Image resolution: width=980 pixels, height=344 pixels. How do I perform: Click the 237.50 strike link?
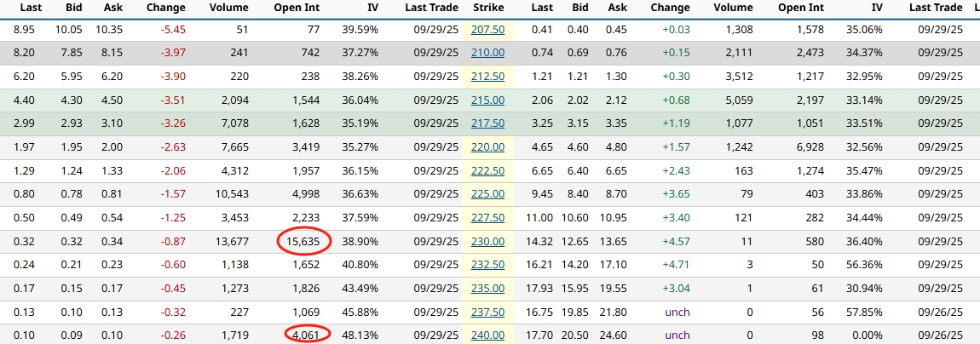click(x=487, y=312)
